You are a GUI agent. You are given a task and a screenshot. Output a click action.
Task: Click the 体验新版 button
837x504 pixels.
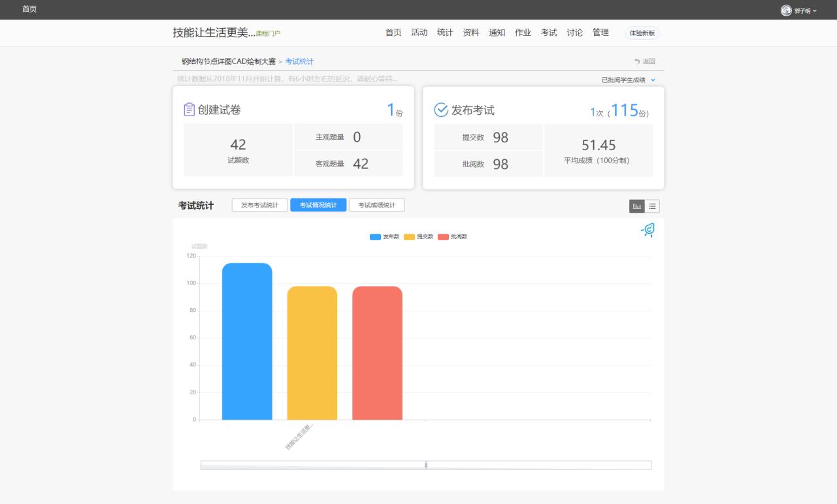tap(642, 33)
